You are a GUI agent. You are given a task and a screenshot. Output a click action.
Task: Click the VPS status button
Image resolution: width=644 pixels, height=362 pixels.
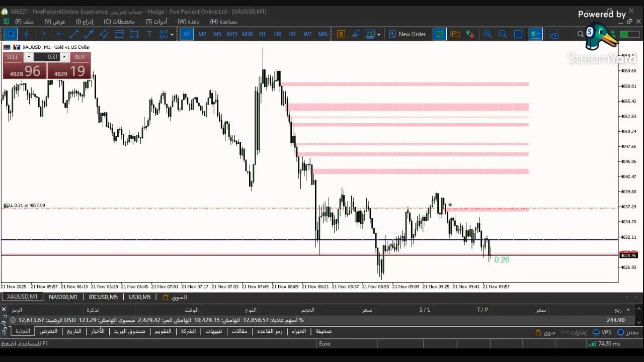[602, 332]
